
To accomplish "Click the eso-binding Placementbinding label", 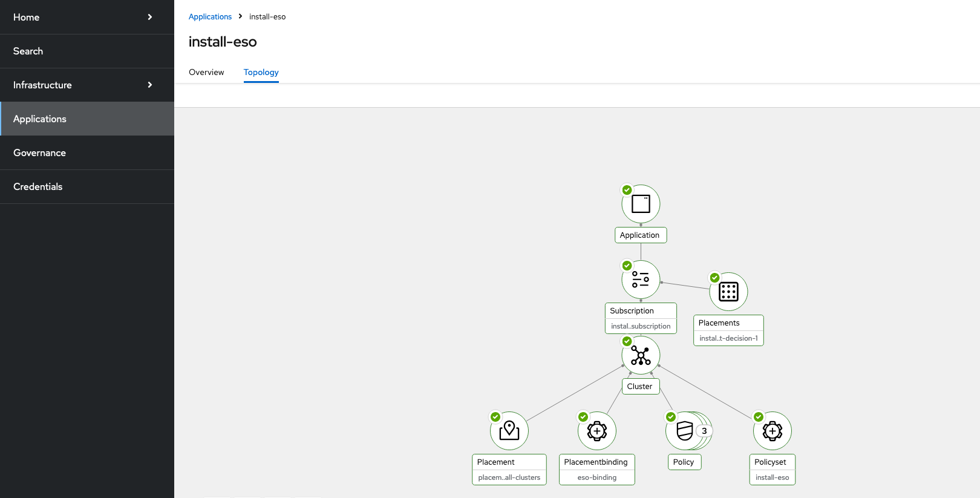I will [597, 477].
